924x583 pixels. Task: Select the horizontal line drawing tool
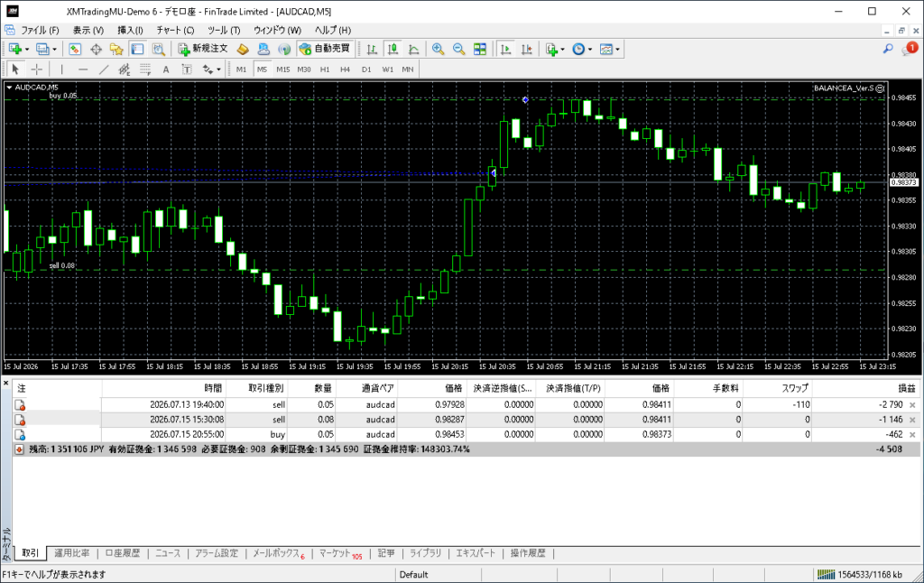coord(83,69)
